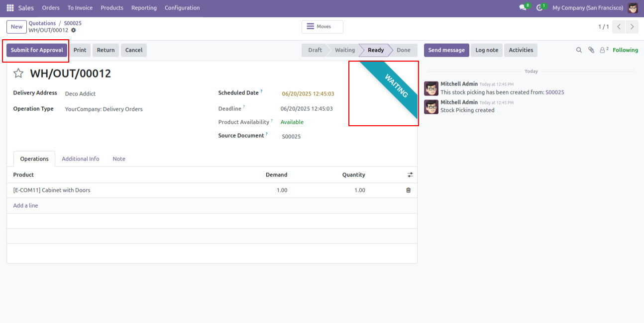Open the apps grid home menu
Screen dimensions: 644x323
10,8
